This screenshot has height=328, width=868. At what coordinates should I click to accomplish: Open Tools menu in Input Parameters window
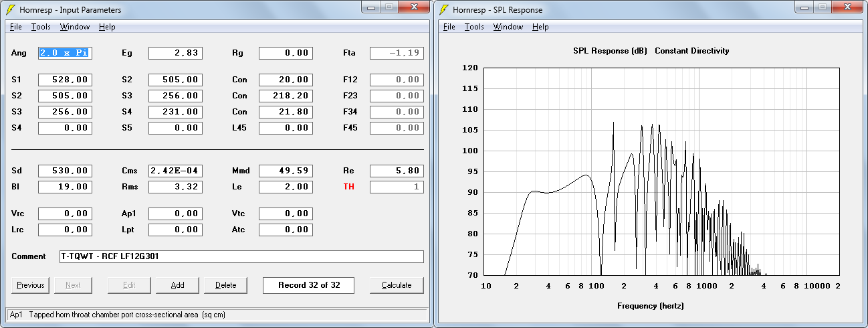coord(41,27)
